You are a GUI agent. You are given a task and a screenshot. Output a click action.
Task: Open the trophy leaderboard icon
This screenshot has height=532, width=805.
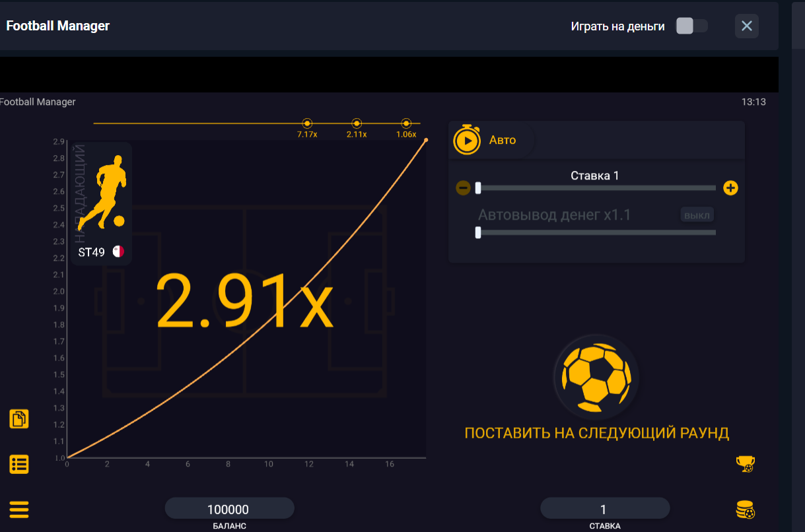click(x=746, y=464)
